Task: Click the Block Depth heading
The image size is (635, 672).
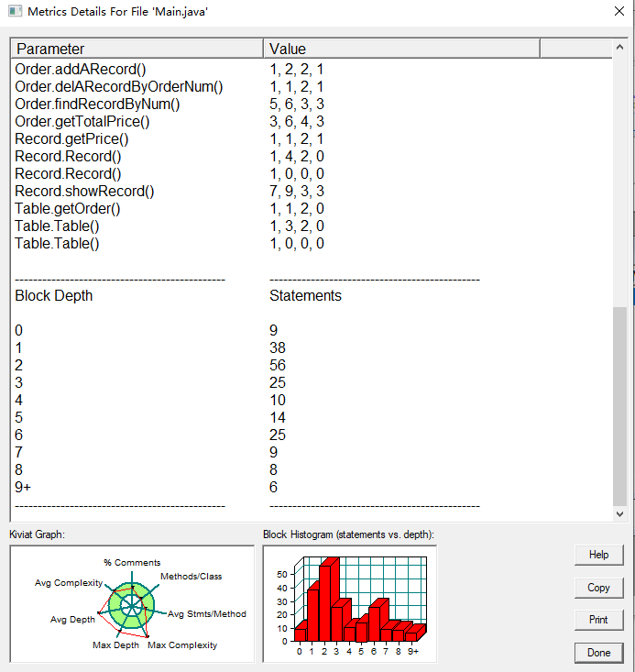Action: click(53, 296)
